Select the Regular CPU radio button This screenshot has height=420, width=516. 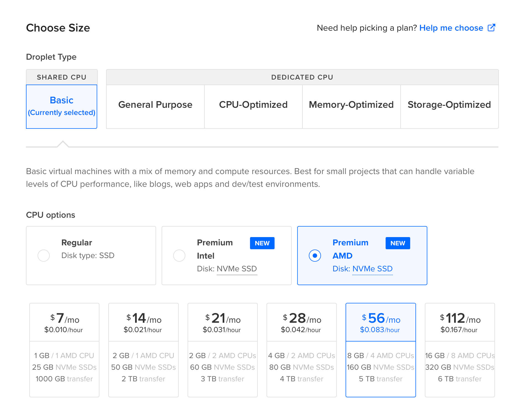(x=44, y=256)
